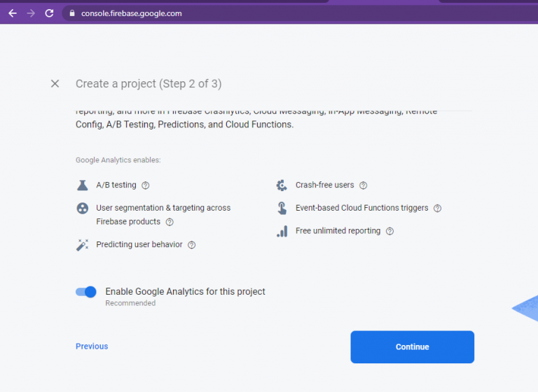
Task: Click the Crash-free users gear icon
Action: (282, 185)
